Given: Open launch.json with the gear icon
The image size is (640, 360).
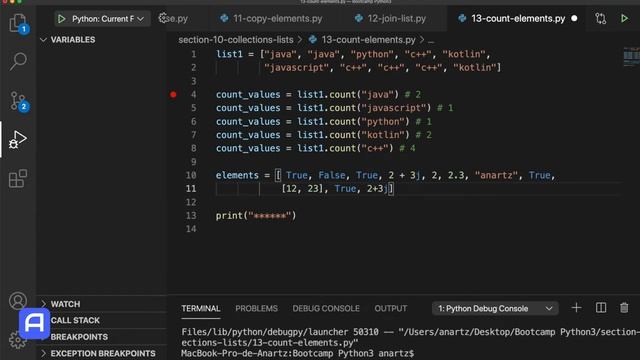Looking at the screenshot, I should (x=163, y=18).
